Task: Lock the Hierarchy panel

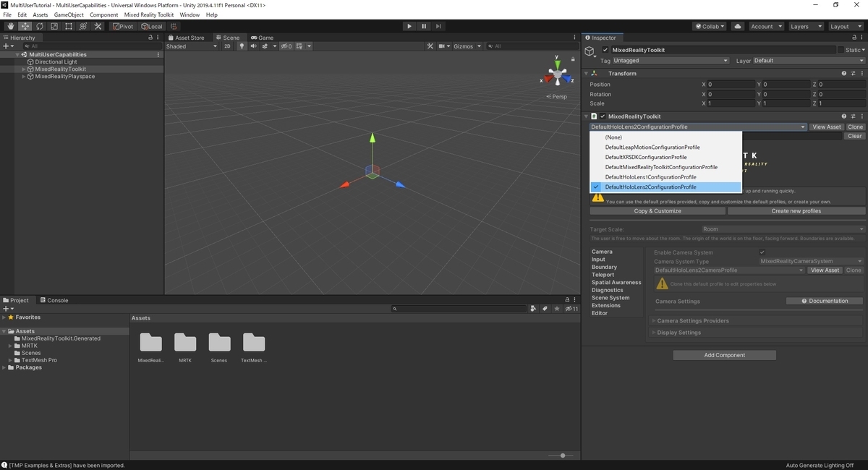Action: click(x=150, y=37)
